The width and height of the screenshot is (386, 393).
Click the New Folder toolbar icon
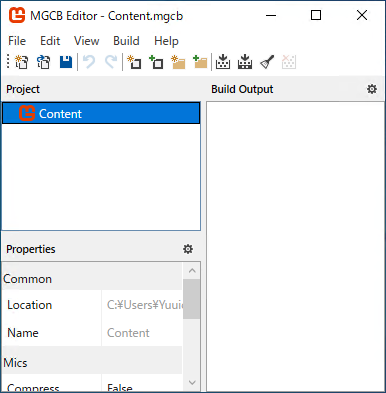pos(178,62)
